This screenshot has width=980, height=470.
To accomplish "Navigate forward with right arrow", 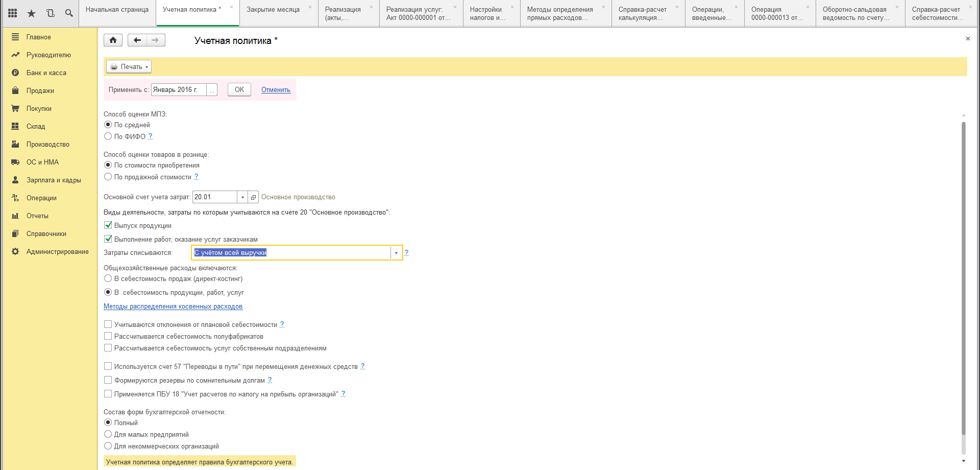I will pyautogui.click(x=156, y=40).
